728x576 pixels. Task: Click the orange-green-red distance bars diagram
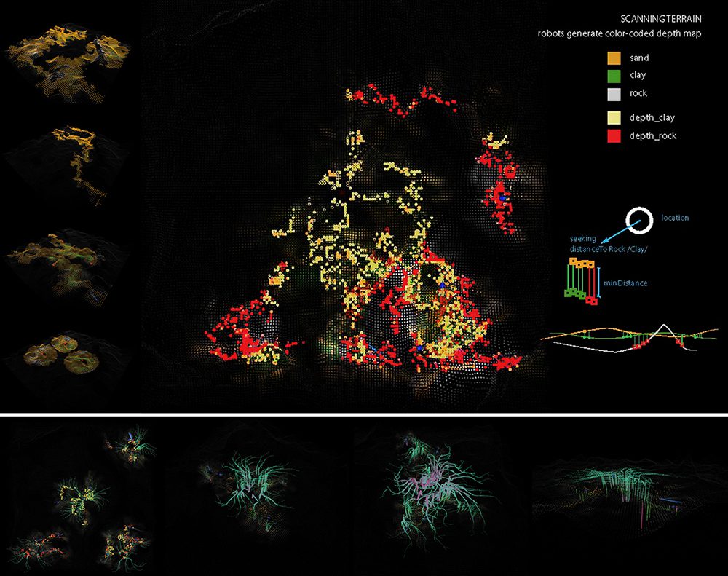coord(579,280)
